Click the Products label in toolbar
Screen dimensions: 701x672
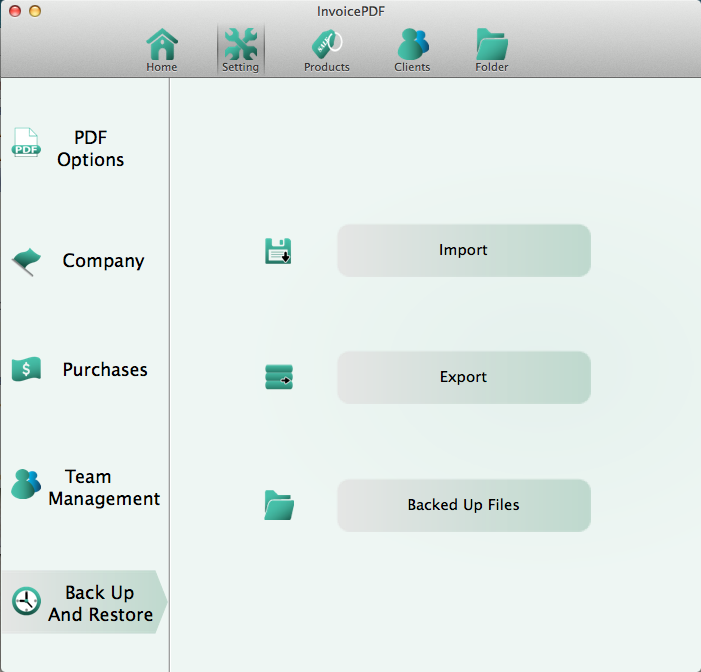coord(327,67)
